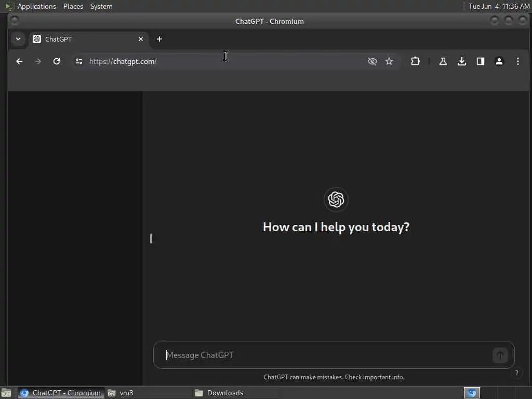
Task: Open a new tab with plus button
Action: coord(159,39)
